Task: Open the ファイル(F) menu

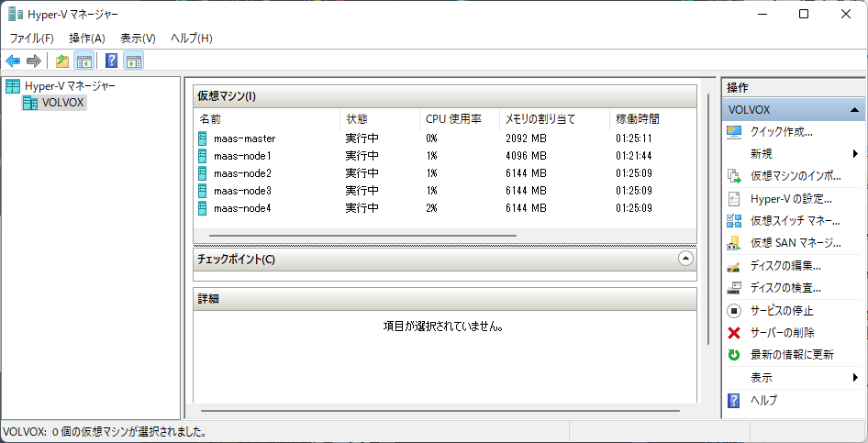Action: click(32, 39)
